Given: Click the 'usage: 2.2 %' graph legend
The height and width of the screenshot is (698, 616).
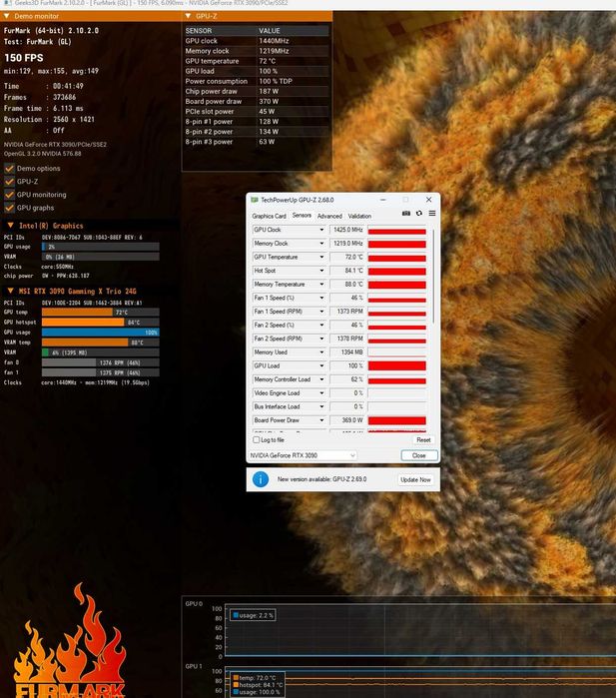Looking at the screenshot, I should tap(253, 615).
